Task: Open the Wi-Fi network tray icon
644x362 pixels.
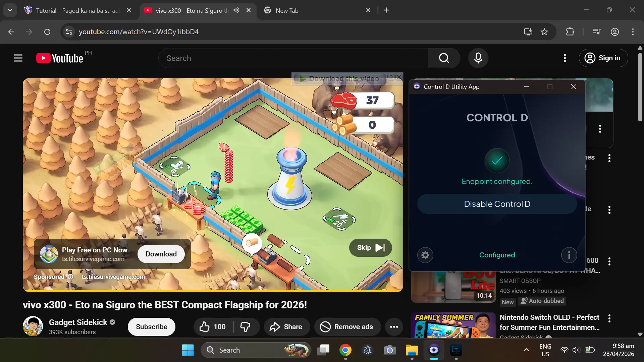Action: [564, 350]
